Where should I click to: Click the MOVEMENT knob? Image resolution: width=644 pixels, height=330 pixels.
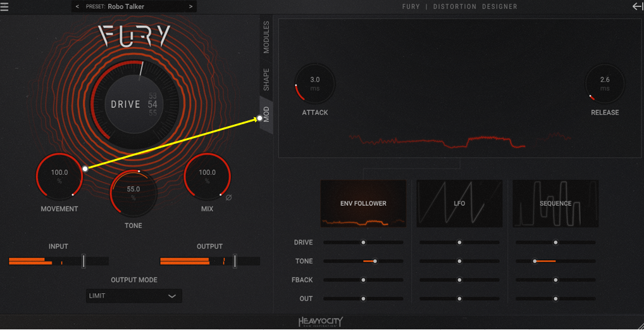(x=59, y=177)
